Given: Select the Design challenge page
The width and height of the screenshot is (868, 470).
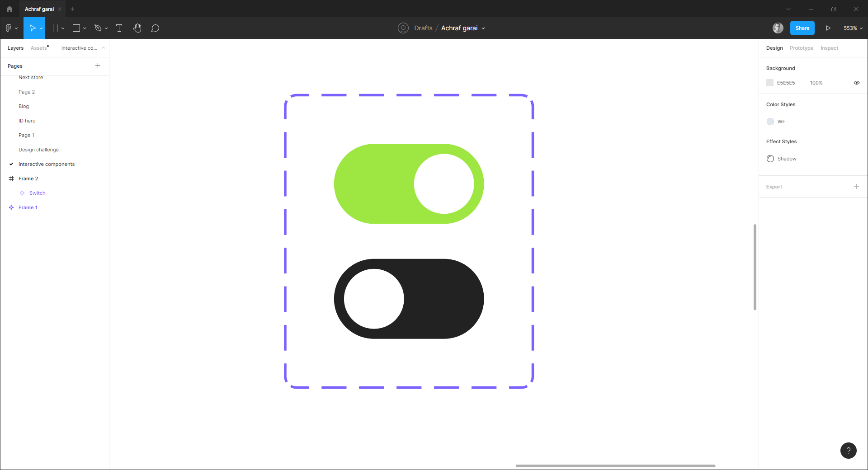Looking at the screenshot, I should click(x=38, y=150).
